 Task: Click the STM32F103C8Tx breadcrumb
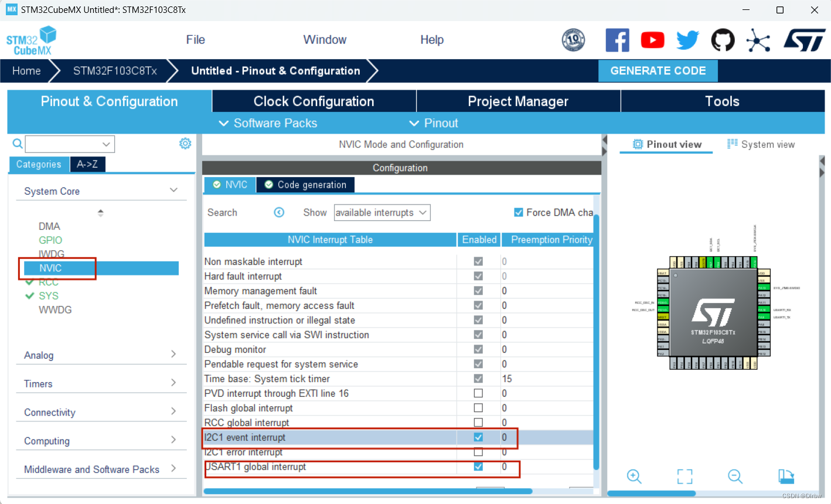click(x=115, y=70)
